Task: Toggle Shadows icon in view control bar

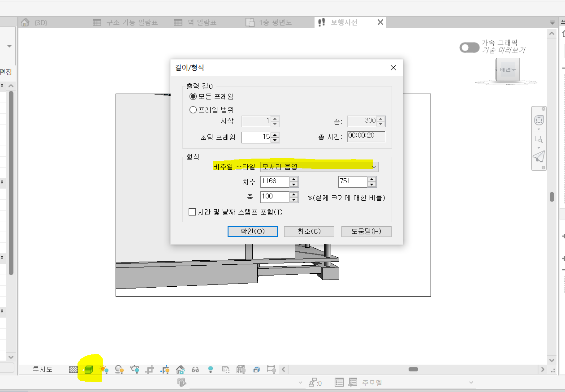Action: (119, 370)
